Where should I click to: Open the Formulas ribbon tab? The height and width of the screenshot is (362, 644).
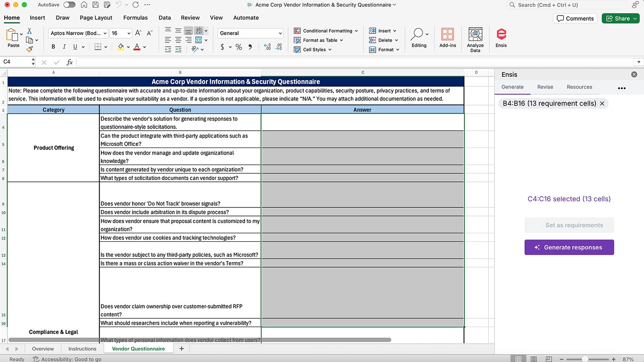[x=135, y=18]
